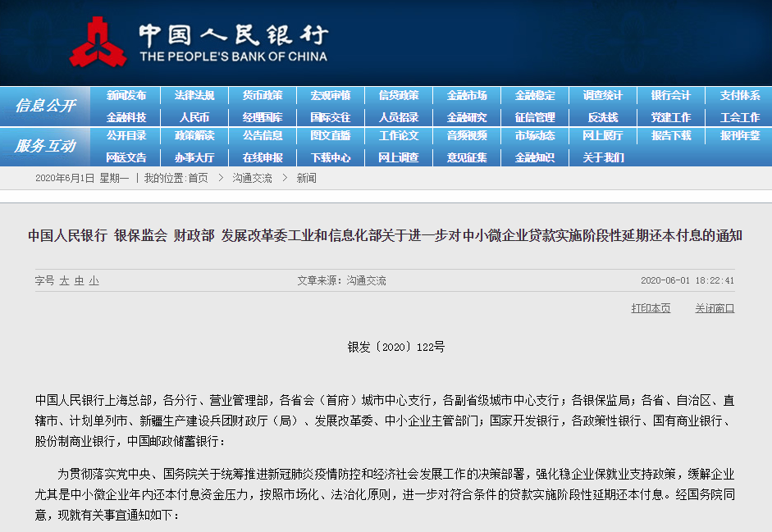
Task: Open the 关于我们 page
Action: click(603, 157)
